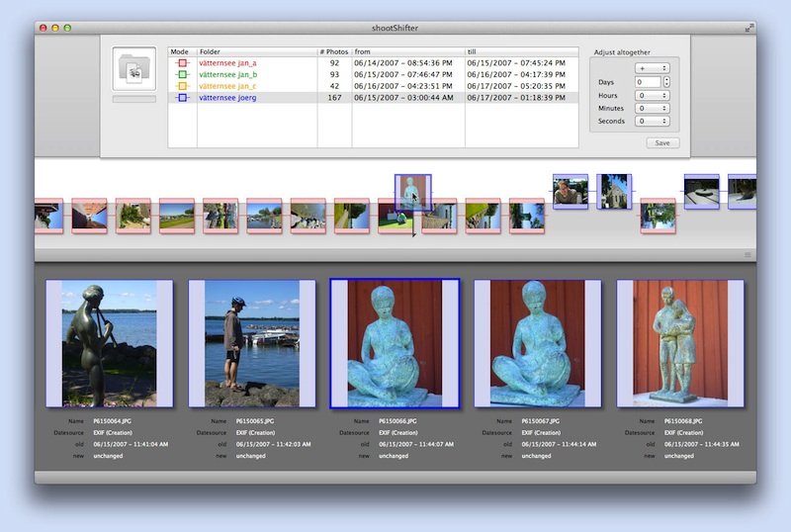The width and height of the screenshot is (791, 532).
Task: Select the P6150065.JPG cyclist photo
Action: (251, 343)
